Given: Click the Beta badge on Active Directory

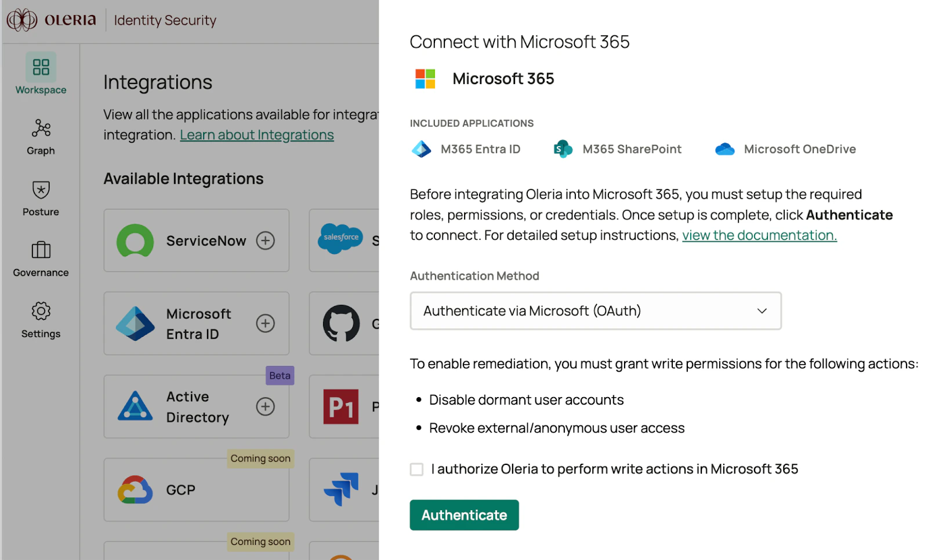Looking at the screenshot, I should click(280, 376).
